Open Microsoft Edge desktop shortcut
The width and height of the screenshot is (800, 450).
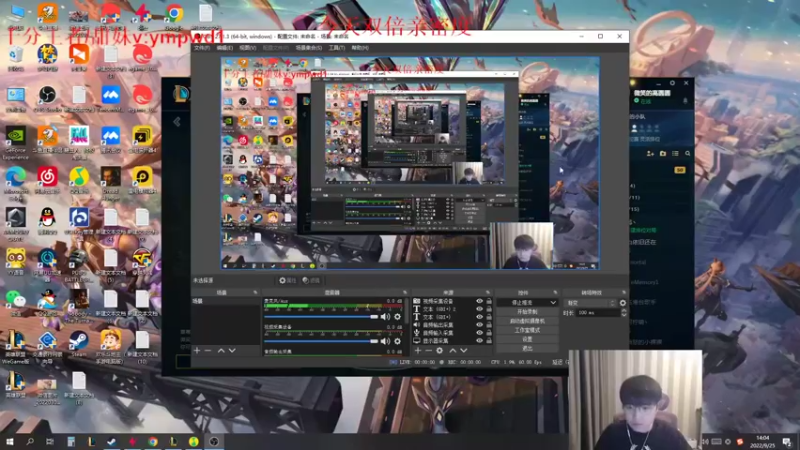[16, 183]
